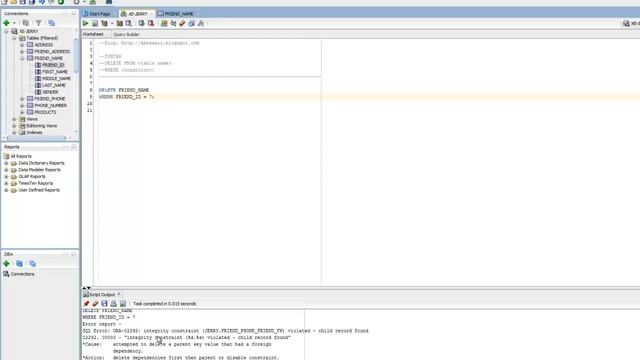Expand the Views node
640x360 pixels.
(14, 119)
